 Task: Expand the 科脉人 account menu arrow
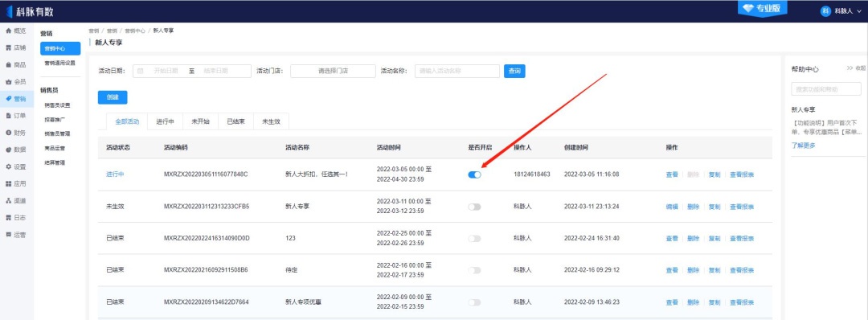(x=859, y=11)
